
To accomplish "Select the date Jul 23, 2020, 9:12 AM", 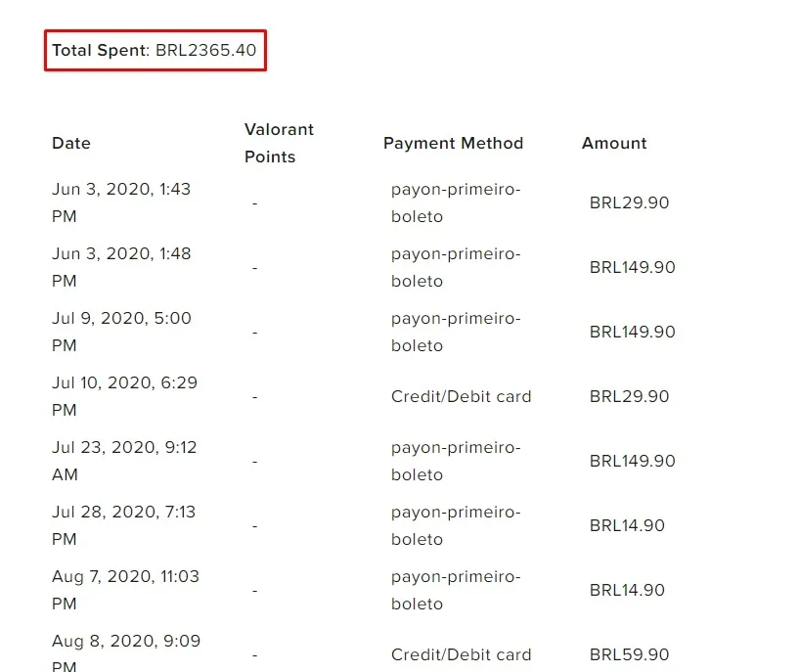I will (124, 461).
